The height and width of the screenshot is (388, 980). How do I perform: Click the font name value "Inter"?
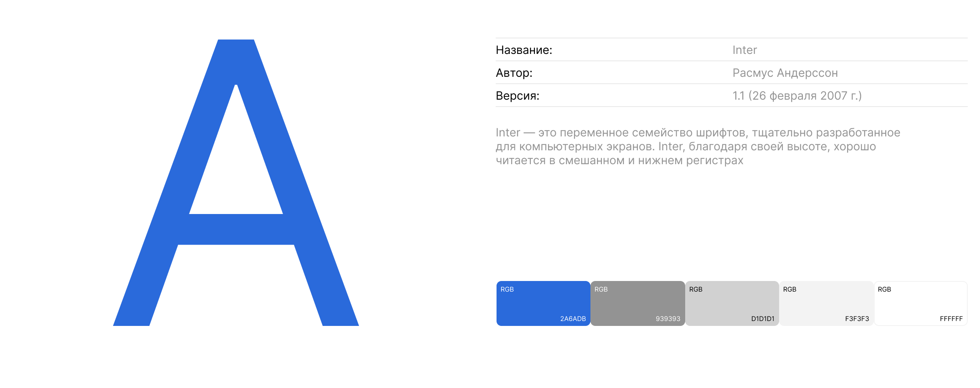pyautogui.click(x=744, y=50)
